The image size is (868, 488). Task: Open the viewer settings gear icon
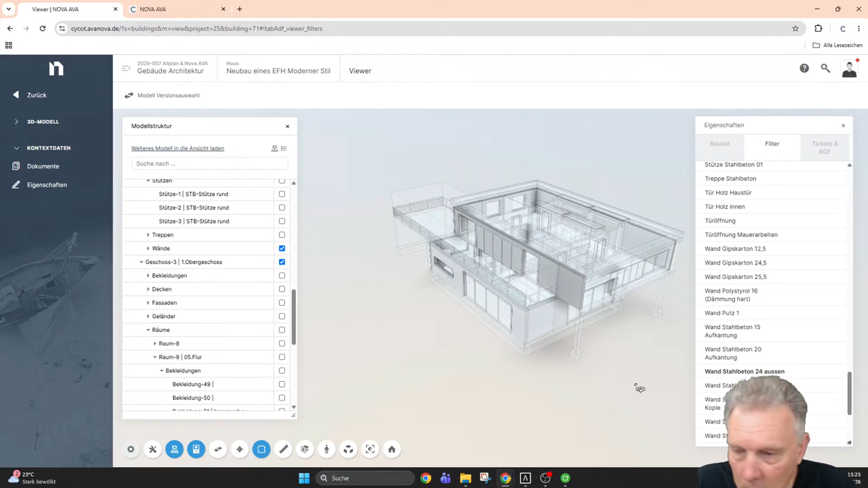[131, 449]
